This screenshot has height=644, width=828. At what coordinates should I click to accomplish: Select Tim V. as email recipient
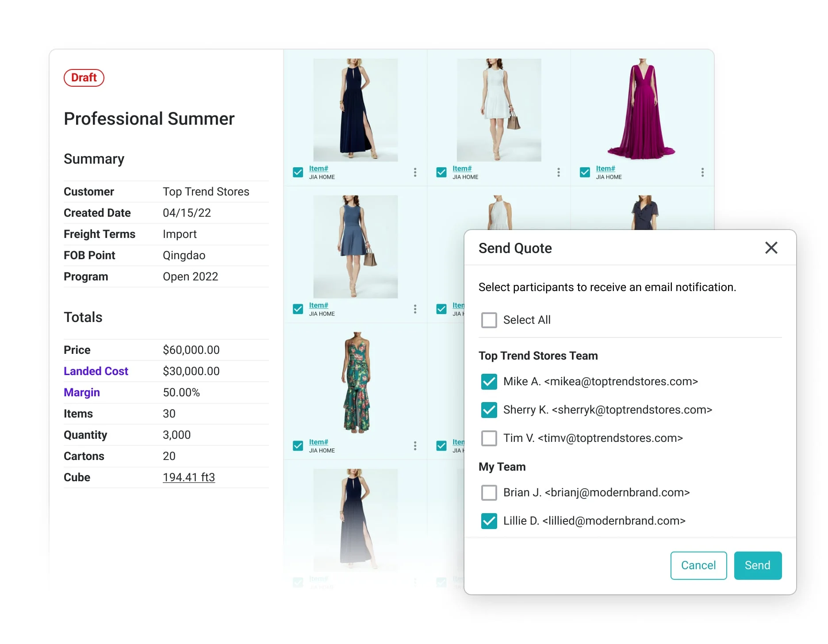click(489, 438)
